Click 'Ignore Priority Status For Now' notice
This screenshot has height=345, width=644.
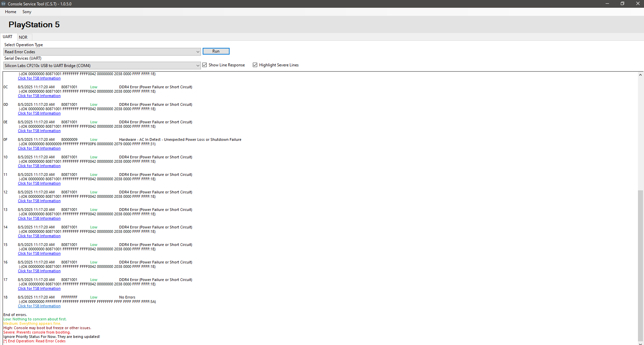(x=52, y=337)
